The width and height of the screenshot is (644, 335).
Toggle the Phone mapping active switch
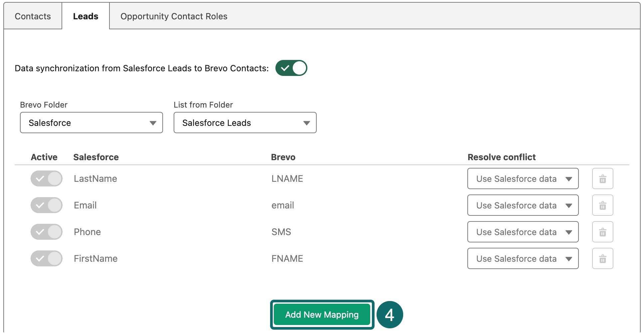[47, 232]
